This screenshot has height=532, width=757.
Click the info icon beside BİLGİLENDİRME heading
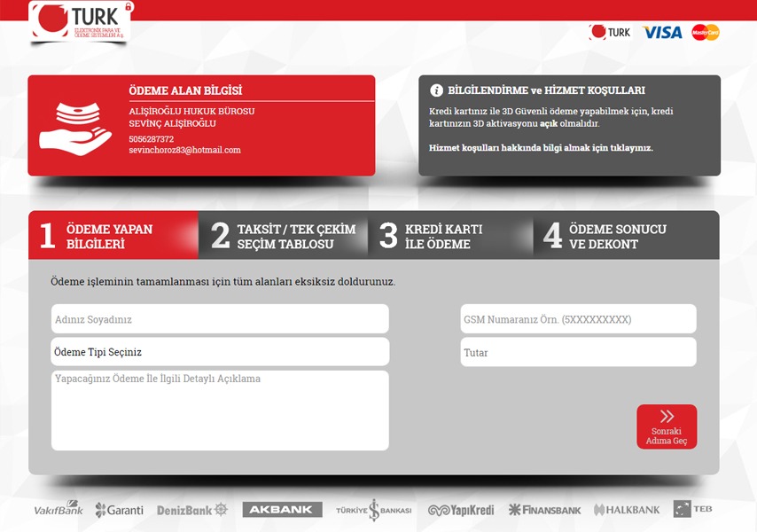pos(436,90)
